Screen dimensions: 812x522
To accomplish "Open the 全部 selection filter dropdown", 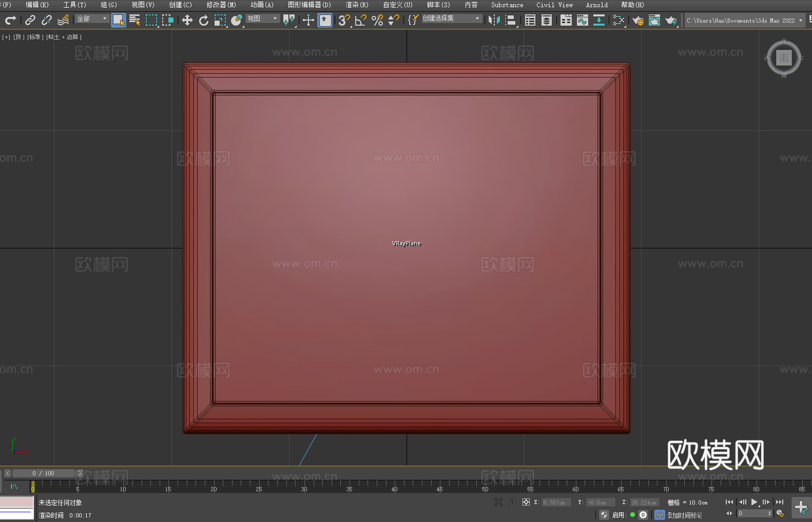I will [x=92, y=18].
